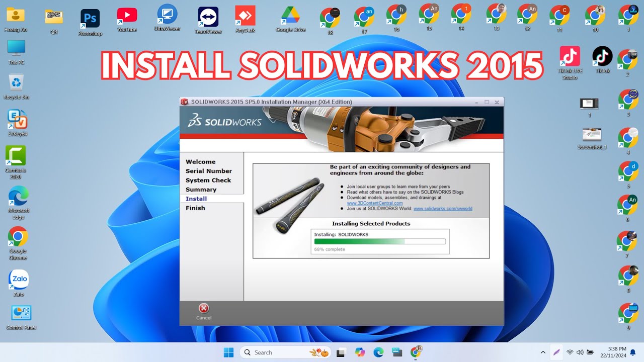Select the TikTok LIVE Studio shortcut
The width and height of the screenshot is (644, 362).
tap(570, 63)
